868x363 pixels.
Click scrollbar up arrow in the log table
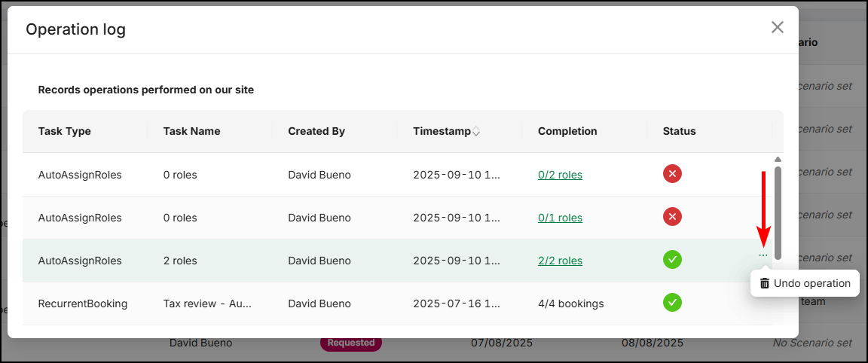778,160
